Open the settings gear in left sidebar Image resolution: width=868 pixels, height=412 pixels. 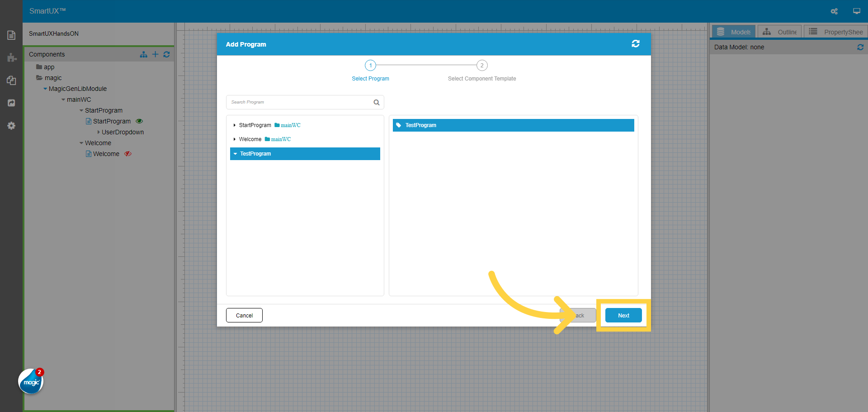pos(11,126)
